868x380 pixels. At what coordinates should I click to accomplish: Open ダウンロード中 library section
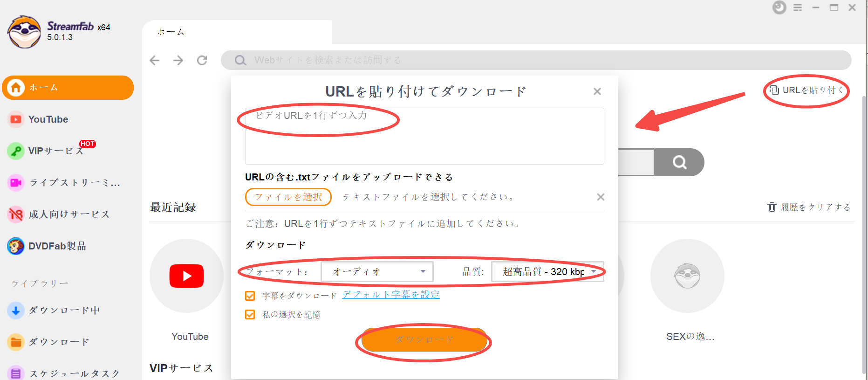pyautogui.click(x=64, y=311)
